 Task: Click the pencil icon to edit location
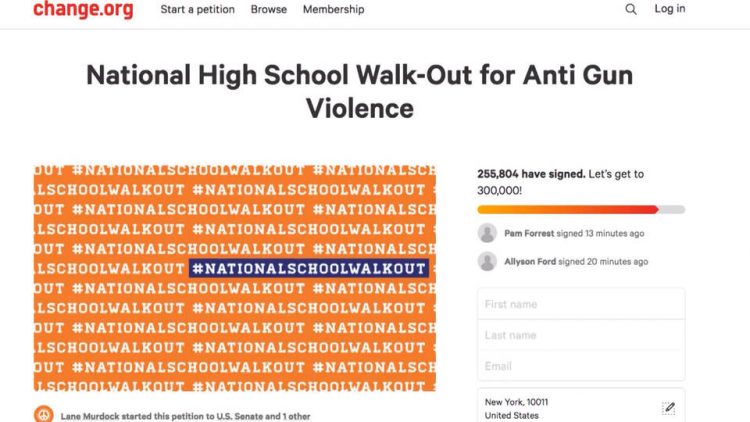coord(668,408)
